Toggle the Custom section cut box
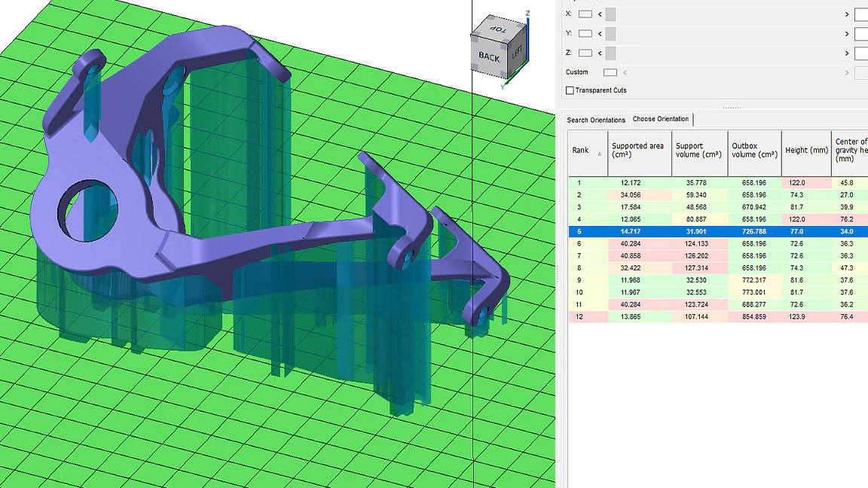 610,72
